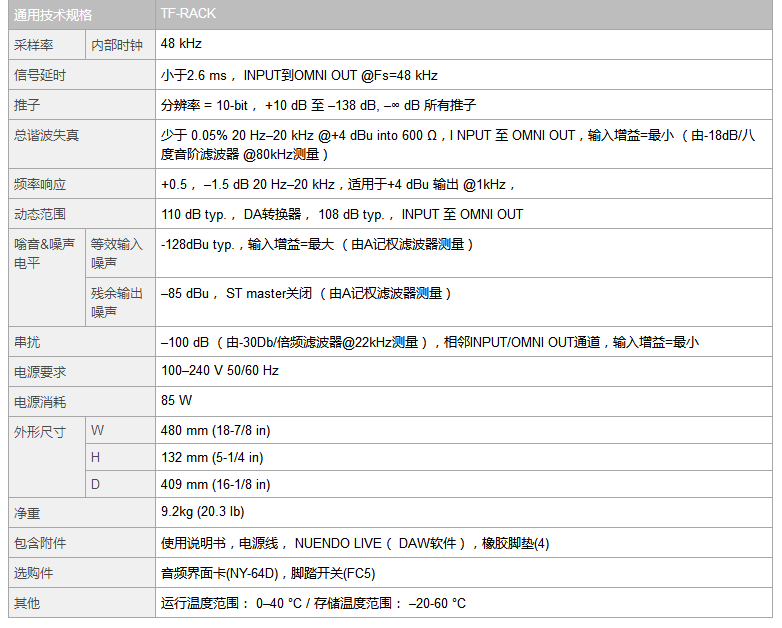This screenshot has height=628, width=782.
Task: Click the '85 W' value
Action: (176, 401)
